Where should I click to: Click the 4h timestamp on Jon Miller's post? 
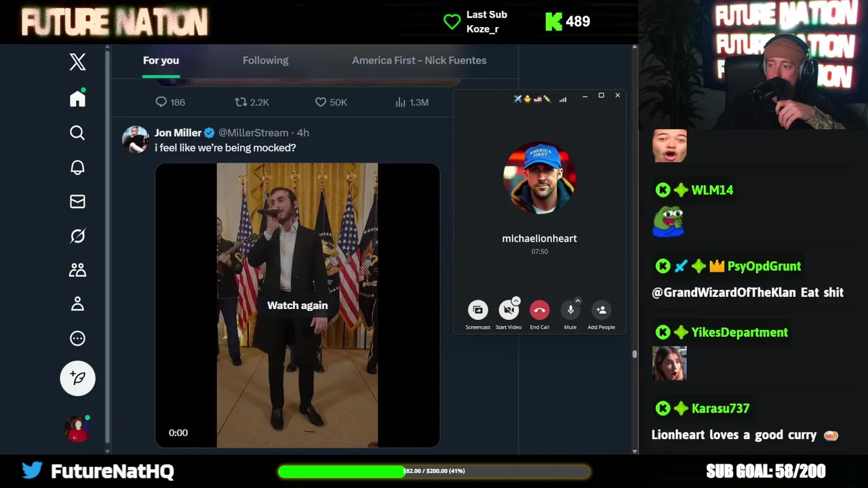pos(302,133)
